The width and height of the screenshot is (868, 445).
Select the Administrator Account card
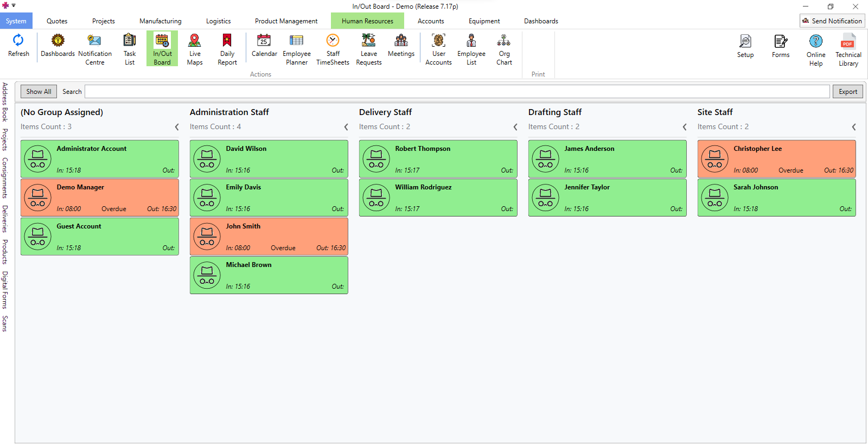click(100, 159)
